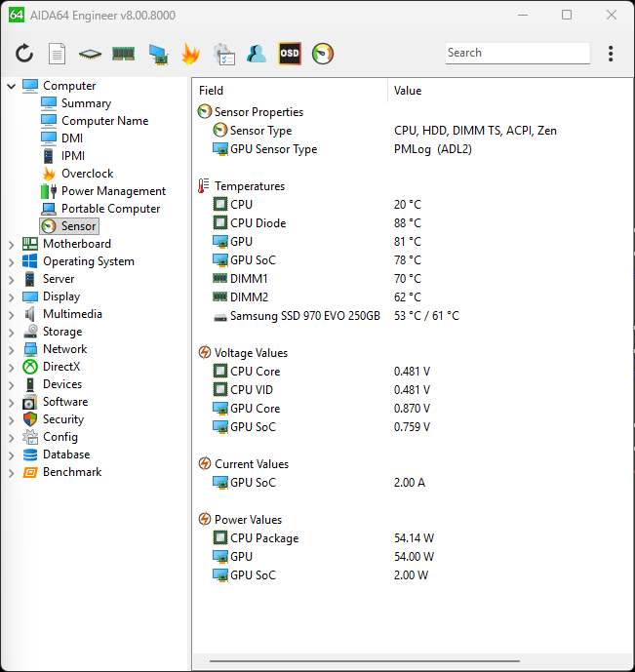Expand the Storage tree node
Viewport: 635px width, 672px height.
12,333
